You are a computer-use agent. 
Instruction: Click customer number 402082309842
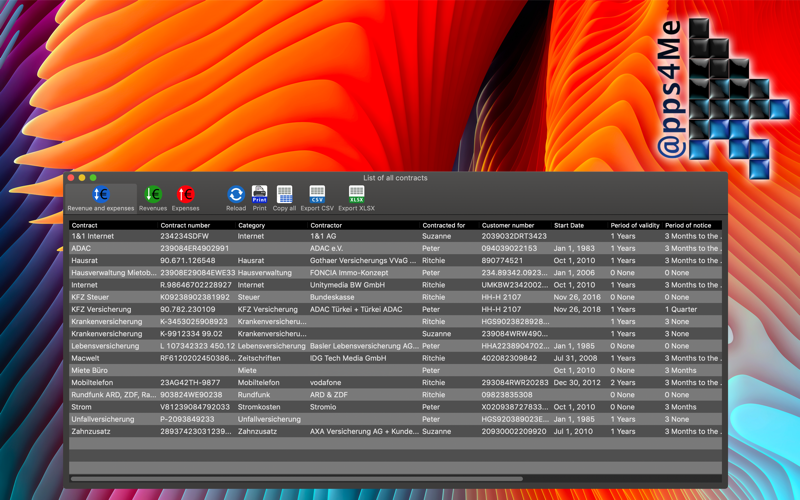(509, 358)
